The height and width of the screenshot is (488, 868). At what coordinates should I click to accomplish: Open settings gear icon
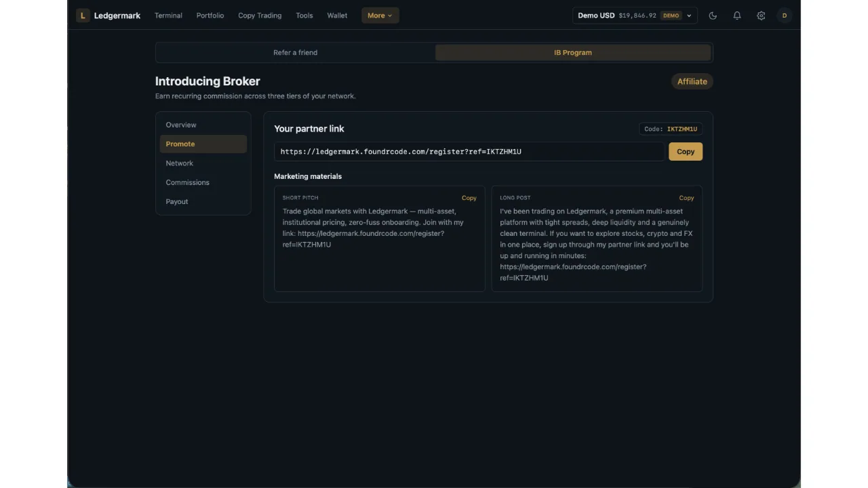[x=761, y=16]
